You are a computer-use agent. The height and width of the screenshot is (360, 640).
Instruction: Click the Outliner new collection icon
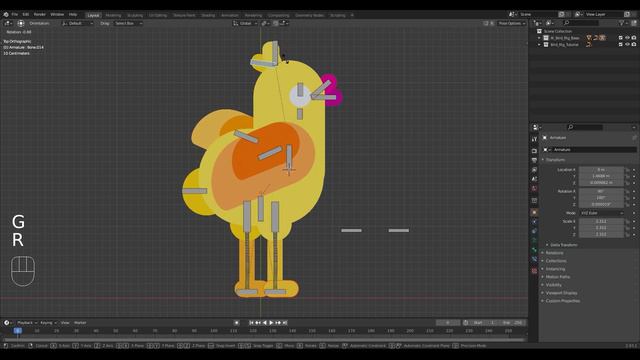pos(633,23)
